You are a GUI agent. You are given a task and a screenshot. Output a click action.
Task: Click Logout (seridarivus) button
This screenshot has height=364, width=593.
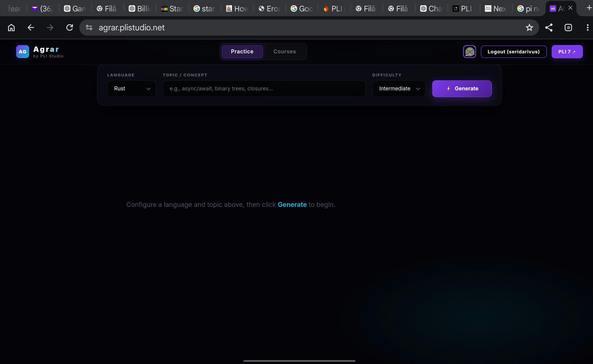pyautogui.click(x=513, y=52)
